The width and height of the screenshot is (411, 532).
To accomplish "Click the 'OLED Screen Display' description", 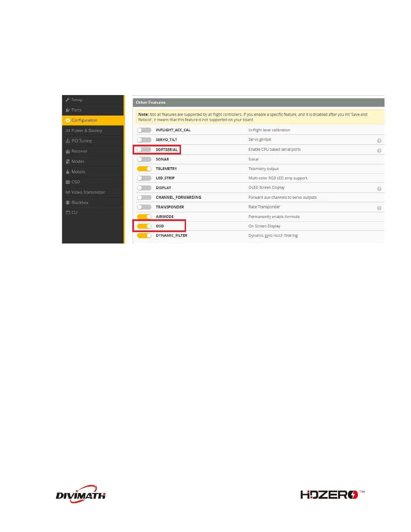I will point(266,187).
